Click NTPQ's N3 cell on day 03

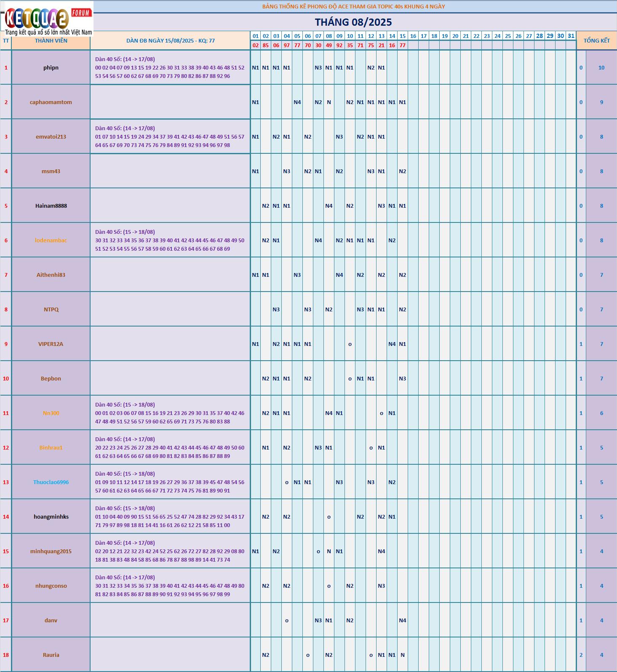[x=276, y=310]
